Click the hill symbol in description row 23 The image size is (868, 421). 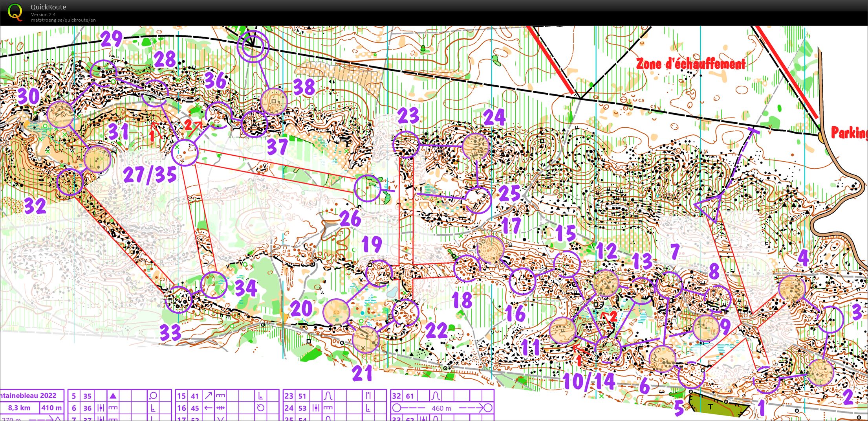[x=328, y=396]
